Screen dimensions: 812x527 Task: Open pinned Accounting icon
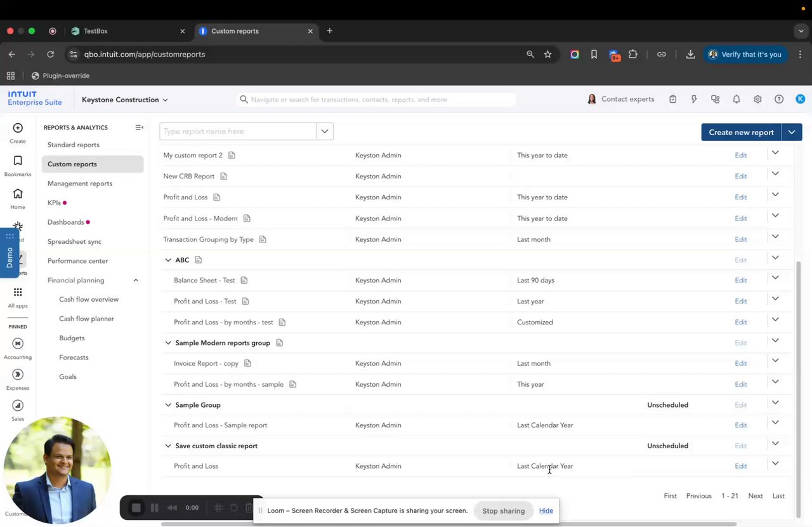coord(18,344)
